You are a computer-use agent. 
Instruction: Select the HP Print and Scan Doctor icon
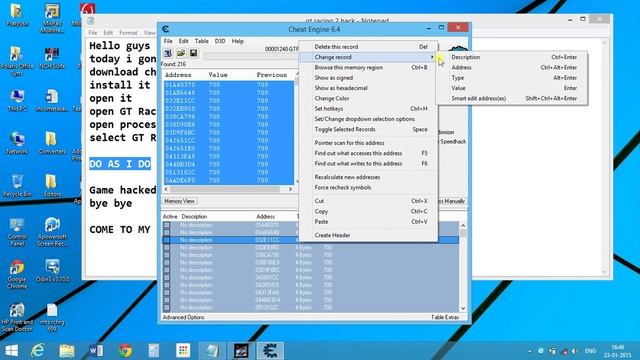[17, 318]
